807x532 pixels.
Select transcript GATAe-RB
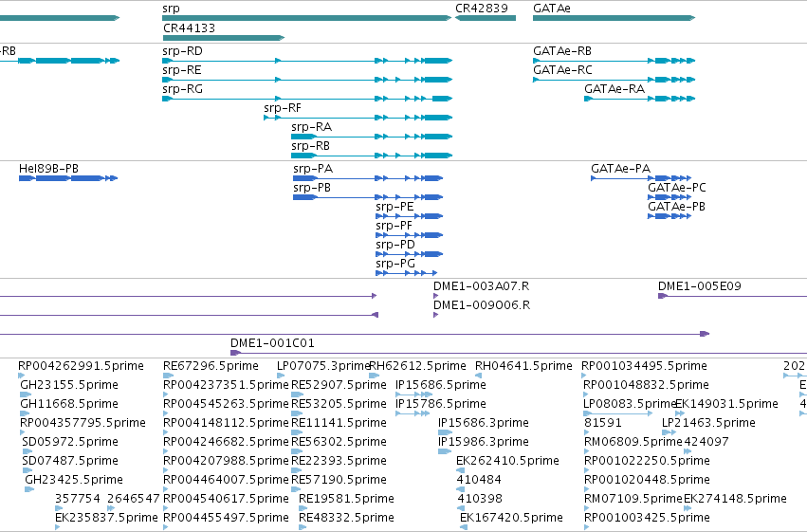[614, 61]
